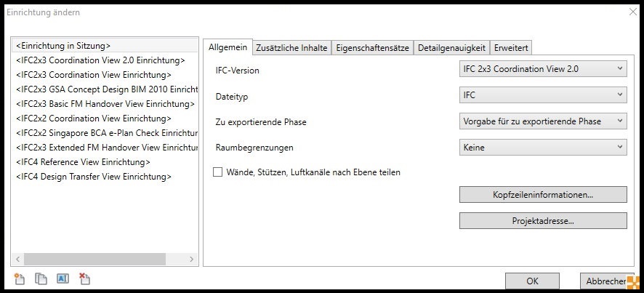Screen dimensions: 644x293
Task: Confirm with the OK button
Action: (x=532, y=281)
